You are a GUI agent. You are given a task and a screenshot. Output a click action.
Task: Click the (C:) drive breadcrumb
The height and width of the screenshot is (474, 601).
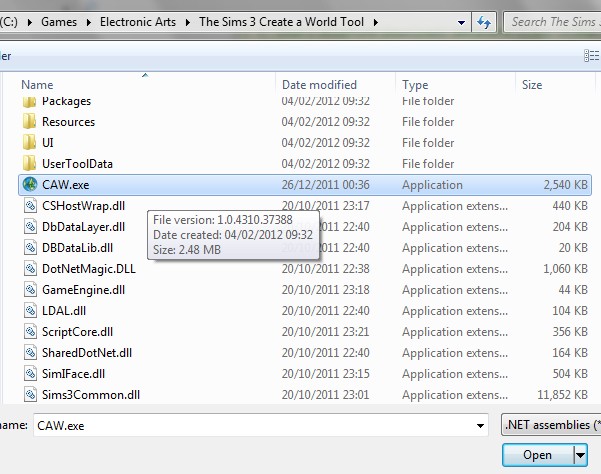(9, 22)
